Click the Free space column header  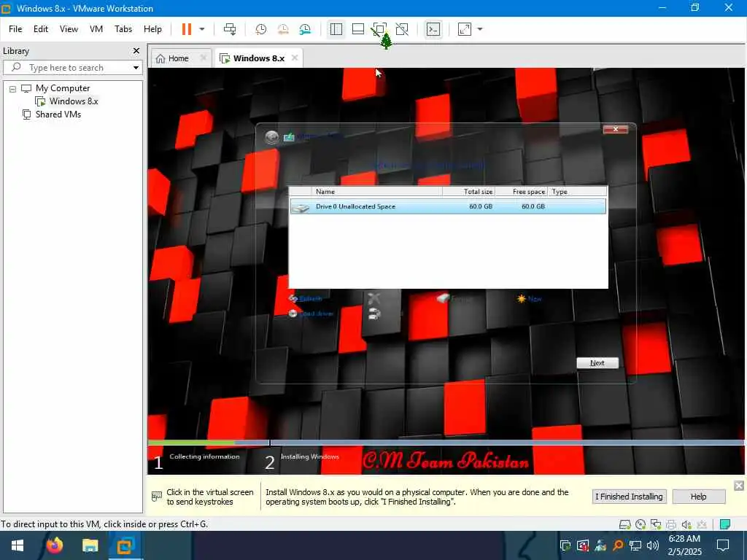coord(522,192)
